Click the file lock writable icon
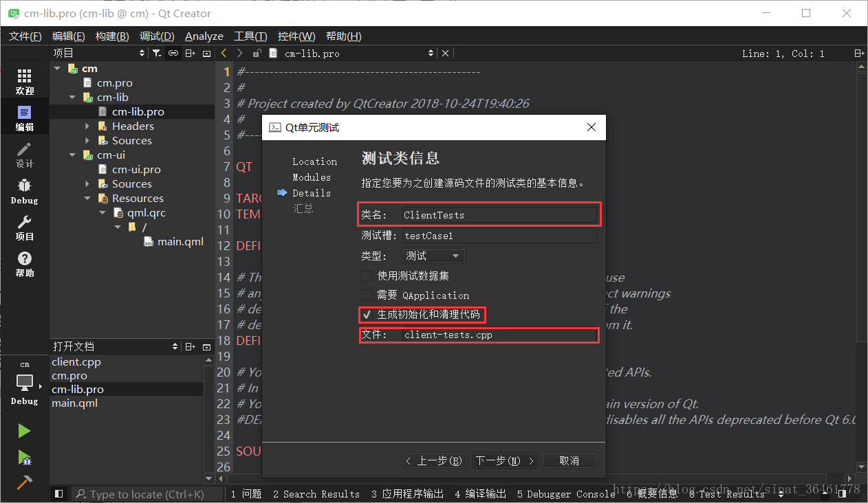868x503 pixels. pos(257,53)
